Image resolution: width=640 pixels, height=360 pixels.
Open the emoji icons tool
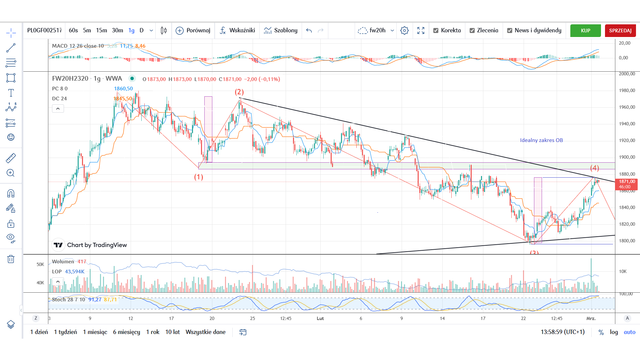11,137
